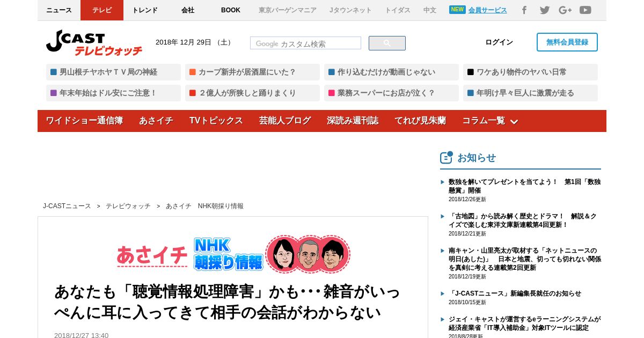
Task: Click the お知らせ notice icon
Action: pyautogui.click(x=447, y=157)
